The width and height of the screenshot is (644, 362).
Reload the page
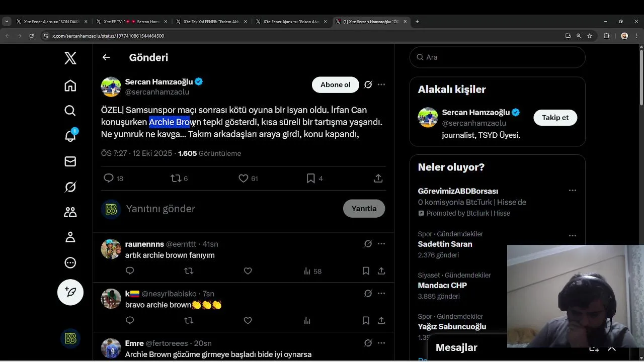(x=32, y=36)
